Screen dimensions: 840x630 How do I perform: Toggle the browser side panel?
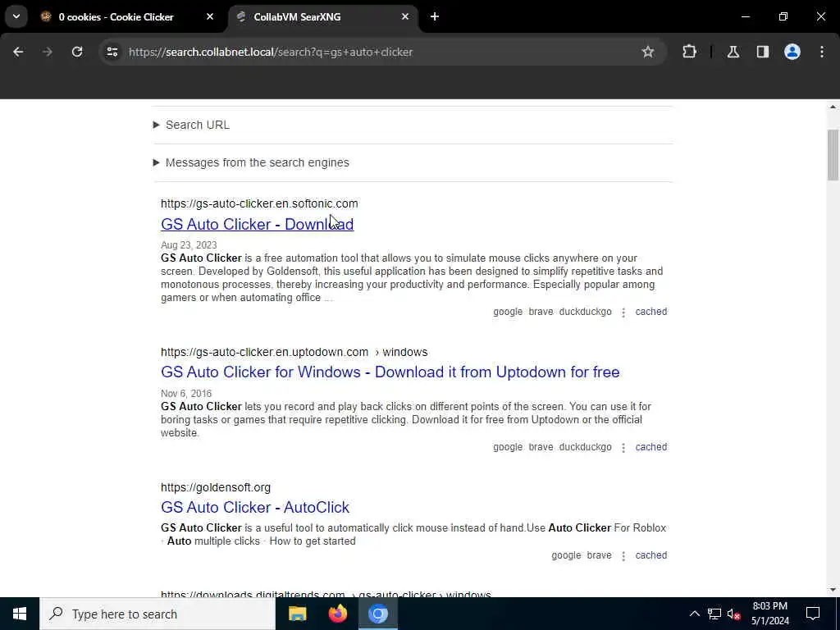tap(762, 52)
